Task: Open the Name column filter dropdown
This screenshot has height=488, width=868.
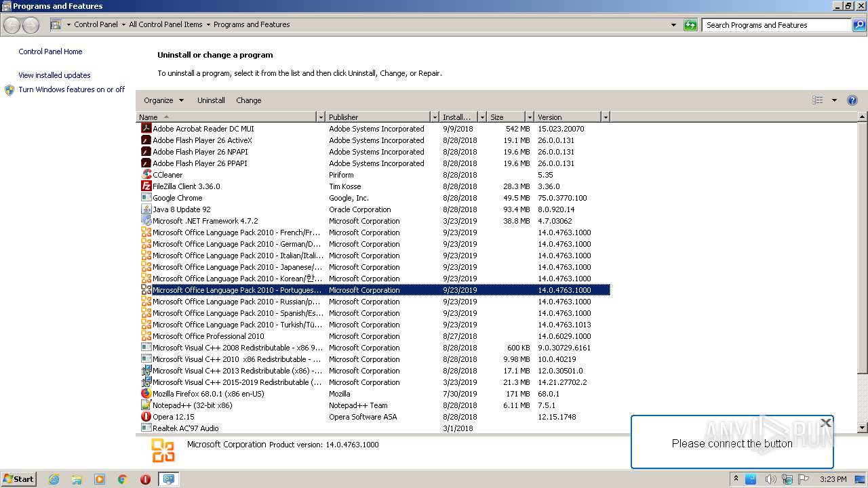Action: tap(321, 117)
